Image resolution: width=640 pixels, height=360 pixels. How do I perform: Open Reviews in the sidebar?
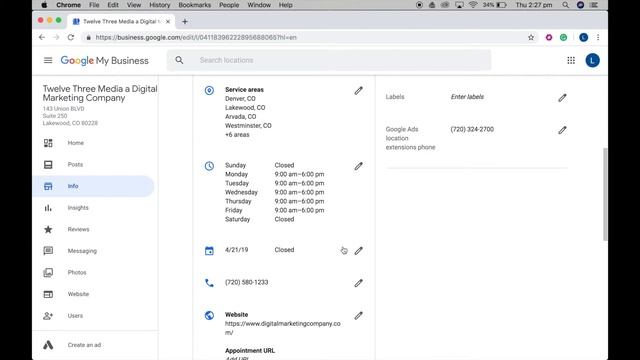pyautogui.click(x=93, y=229)
